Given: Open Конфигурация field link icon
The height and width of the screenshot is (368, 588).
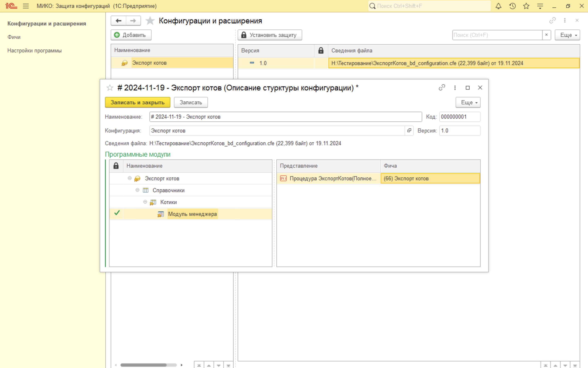Looking at the screenshot, I should pos(409,130).
